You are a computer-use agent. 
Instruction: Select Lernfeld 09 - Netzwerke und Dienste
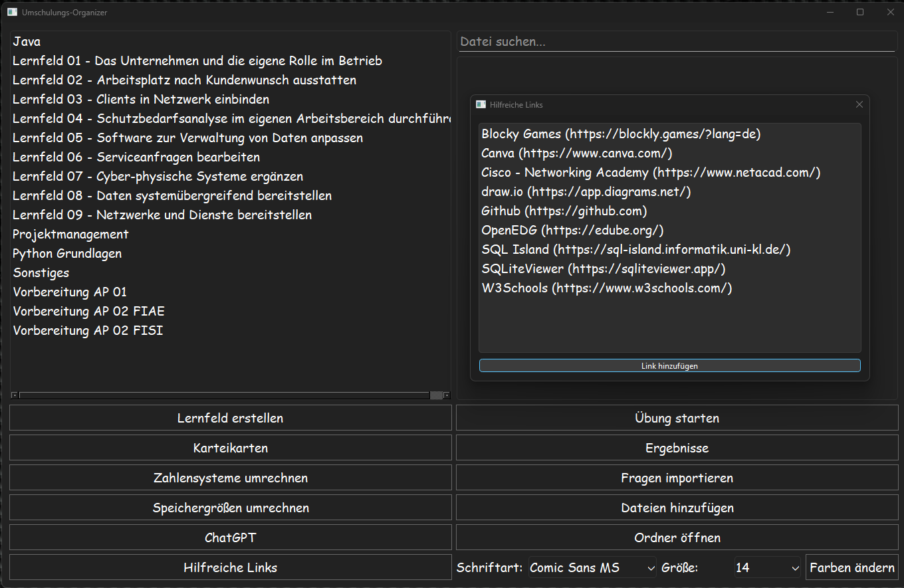point(231,215)
